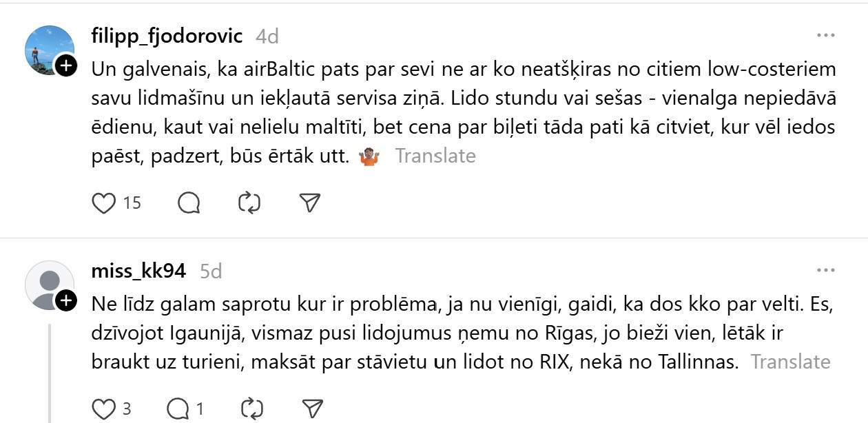Image resolution: width=868 pixels, height=423 pixels.
Task: Repost miss_kk94's comment
Action: (252, 409)
